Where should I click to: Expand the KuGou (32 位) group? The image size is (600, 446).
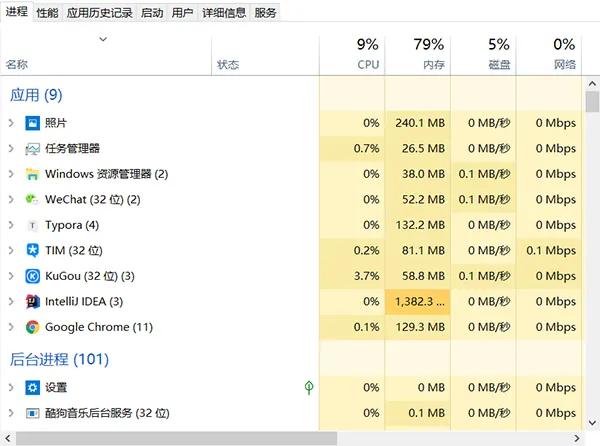pyautogui.click(x=11, y=276)
